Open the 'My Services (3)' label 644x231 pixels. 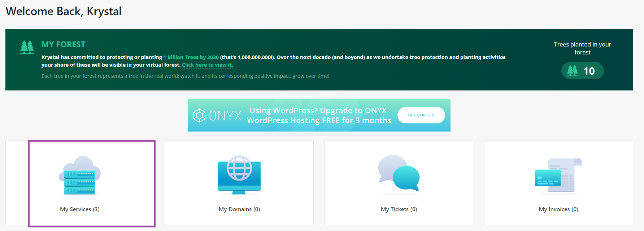point(80,209)
